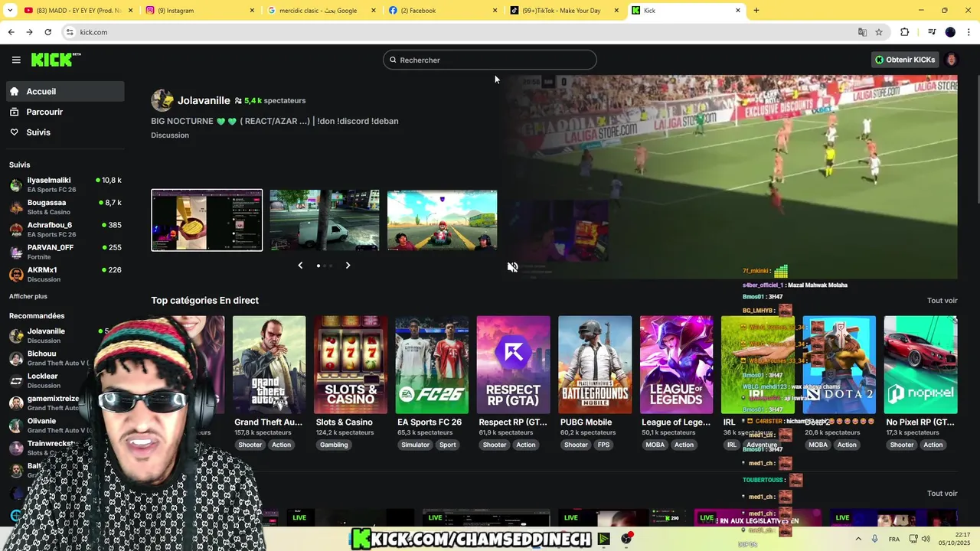This screenshot has width=980, height=551.
Task: Click the taskbar microphone icon
Action: coord(875,539)
